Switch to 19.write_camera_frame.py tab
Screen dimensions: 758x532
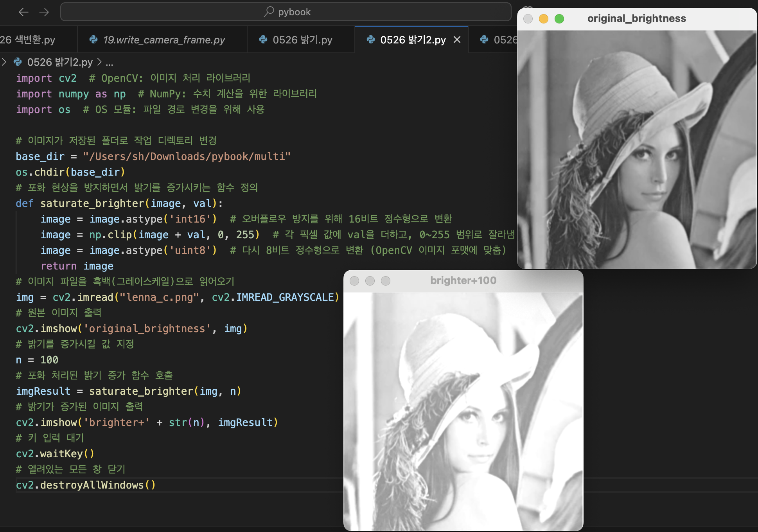pyautogui.click(x=164, y=40)
